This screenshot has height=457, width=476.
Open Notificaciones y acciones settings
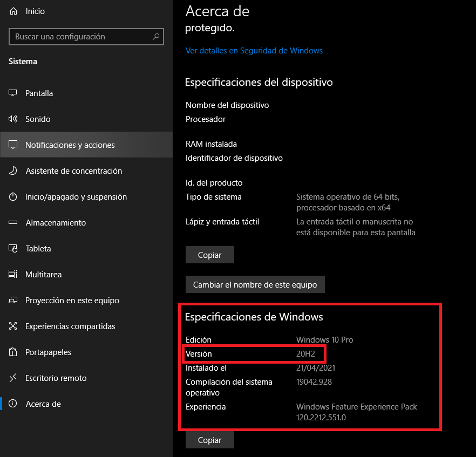coord(70,145)
